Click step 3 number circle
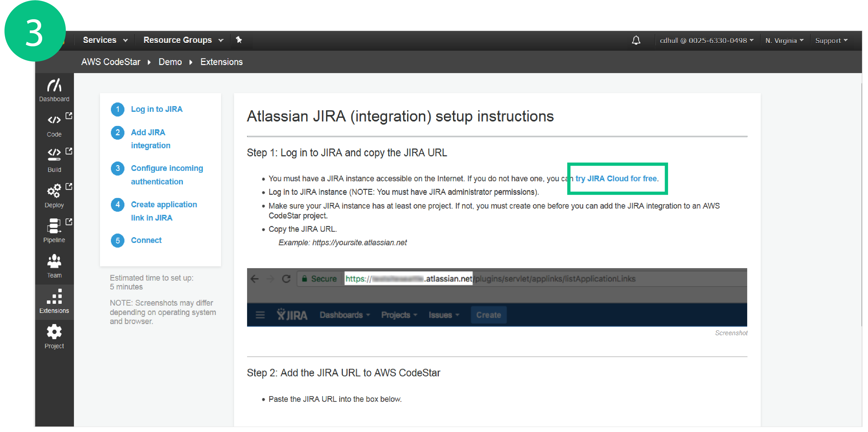Viewport: 868px width, 432px height. coord(118,168)
